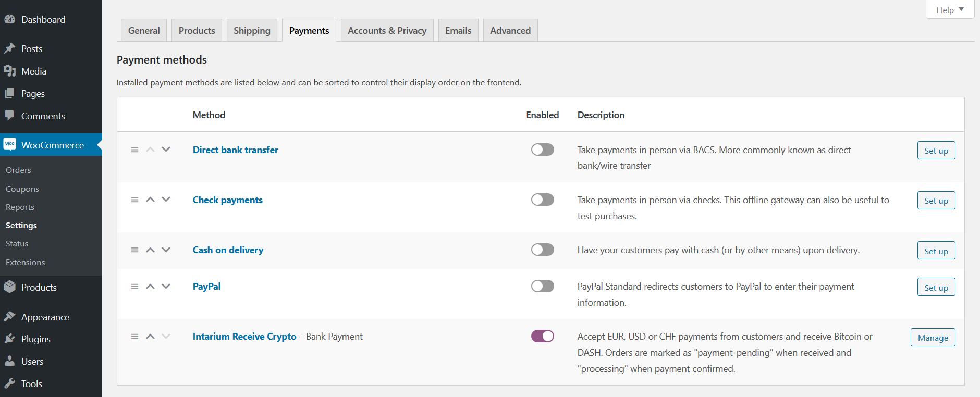Open the Cash on delivery link
Screen dimensions: 980x397
tap(228, 250)
